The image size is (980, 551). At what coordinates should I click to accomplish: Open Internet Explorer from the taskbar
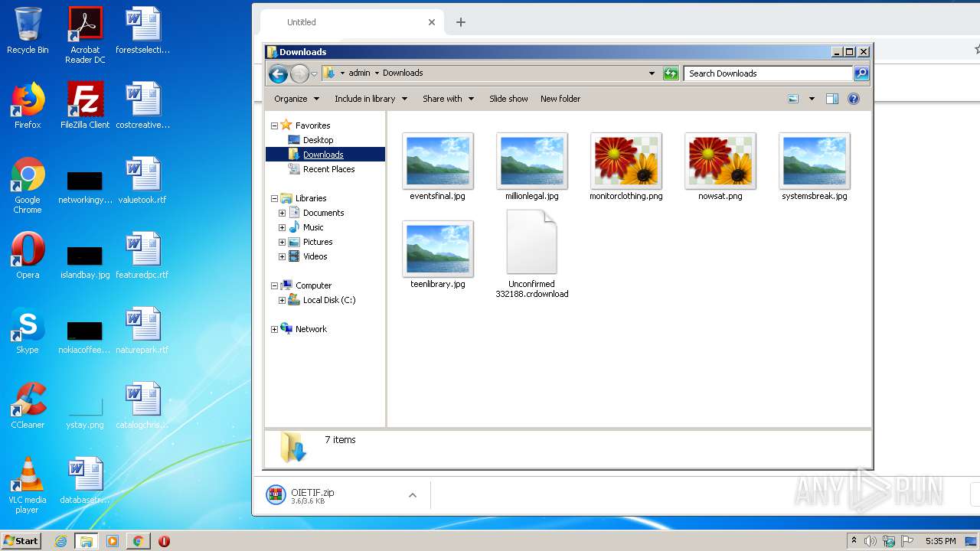60,541
